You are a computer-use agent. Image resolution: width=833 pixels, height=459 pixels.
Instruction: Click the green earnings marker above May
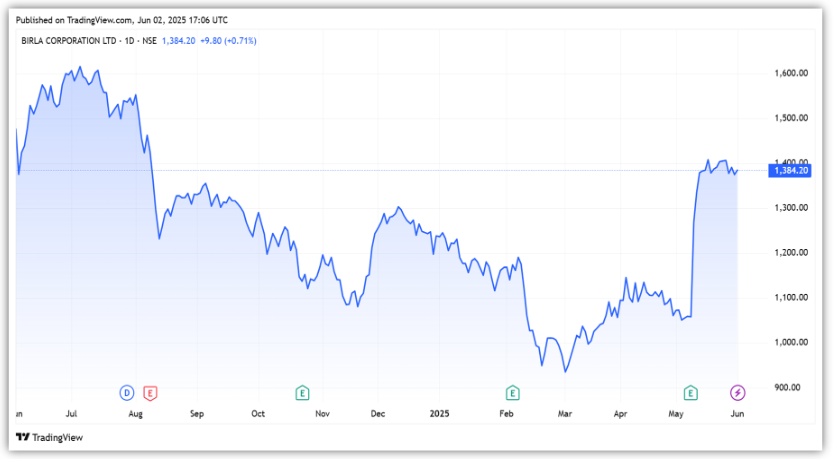pos(690,392)
